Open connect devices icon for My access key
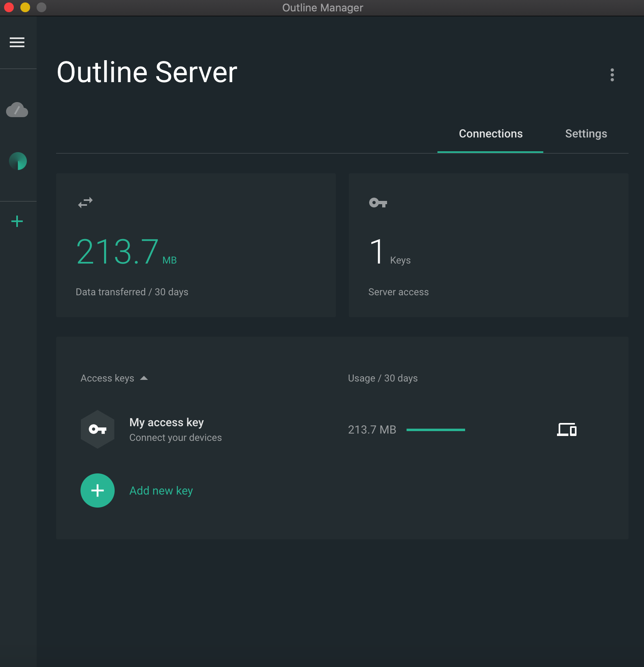The height and width of the screenshot is (667, 644). coord(567,429)
